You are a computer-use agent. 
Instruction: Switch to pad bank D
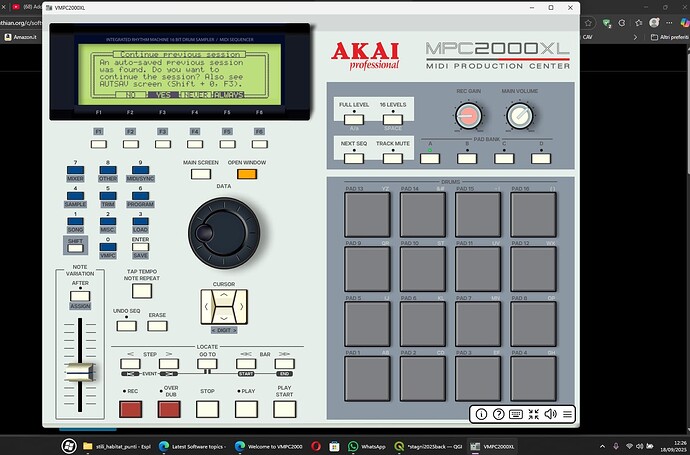pyautogui.click(x=543, y=158)
